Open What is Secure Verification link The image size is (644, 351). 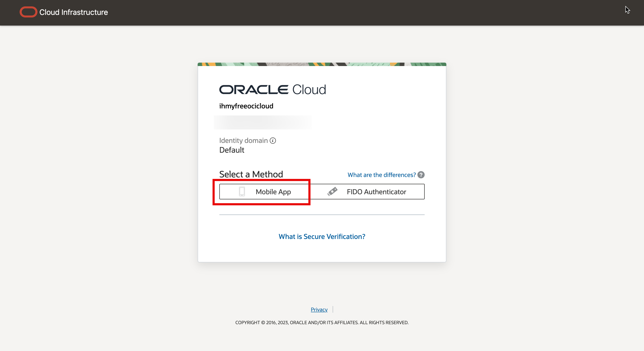[x=322, y=236]
